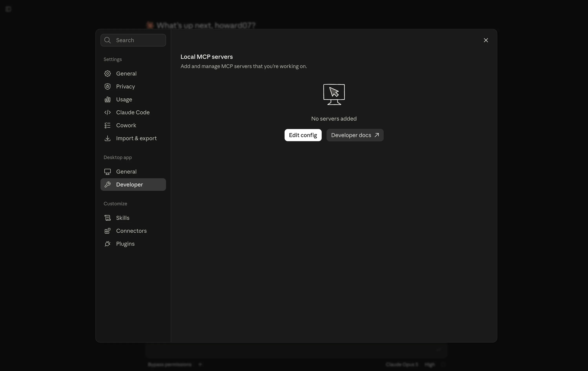Viewport: 588px width, 371px height.
Task: Click the code brackets Claude Code icon
Action: [x=107, y=112]
